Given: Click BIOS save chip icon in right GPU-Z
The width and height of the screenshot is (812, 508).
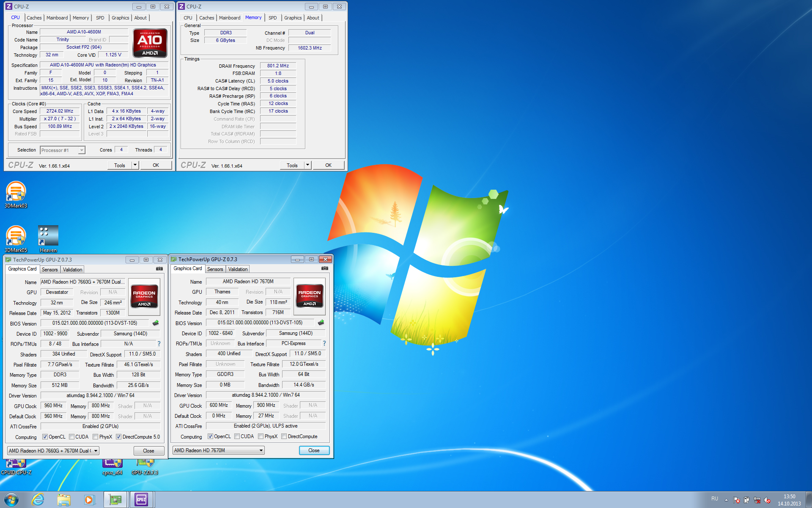Looking at the screenshot, I should click(321, 323).
